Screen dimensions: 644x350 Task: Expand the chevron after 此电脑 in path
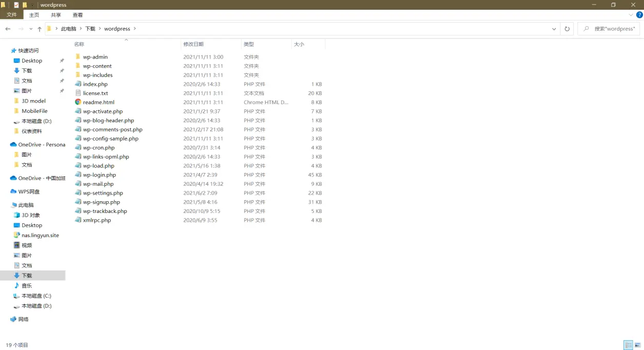[80, 29]
